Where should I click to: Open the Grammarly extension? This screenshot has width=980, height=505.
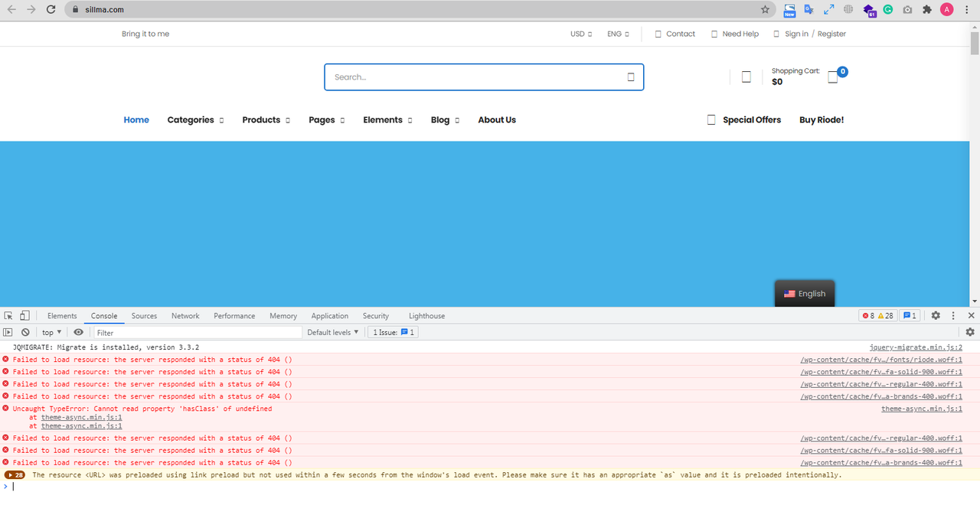click(888, 10)
